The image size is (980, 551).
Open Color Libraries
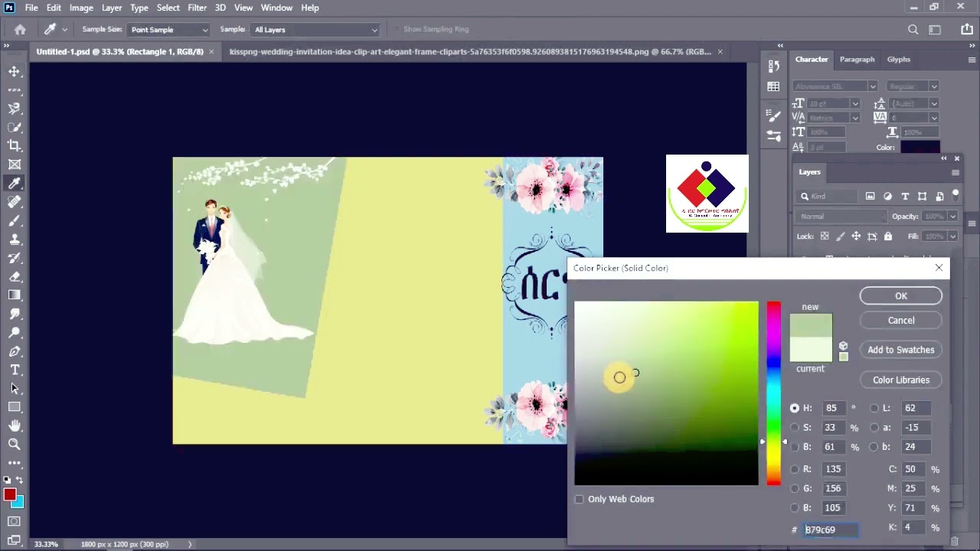[x=901, y=380]
